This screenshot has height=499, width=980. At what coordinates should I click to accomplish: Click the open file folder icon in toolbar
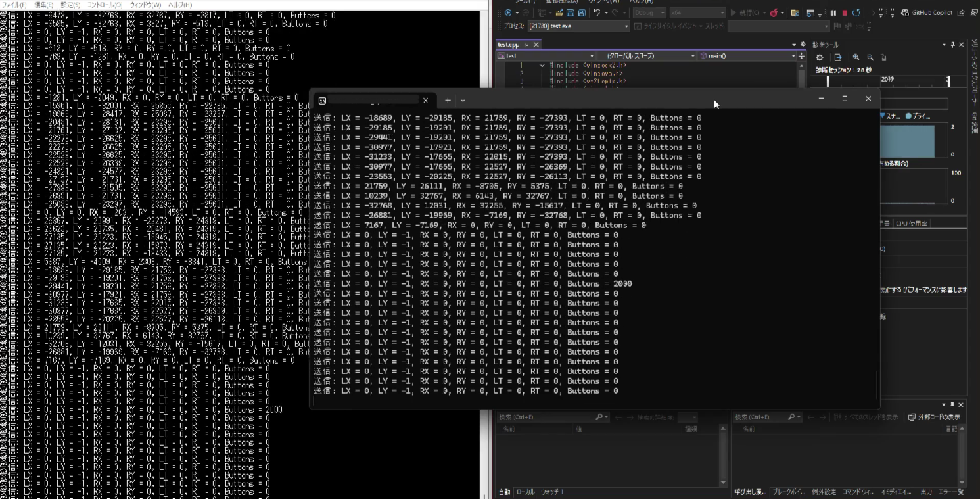click(559, 12)
